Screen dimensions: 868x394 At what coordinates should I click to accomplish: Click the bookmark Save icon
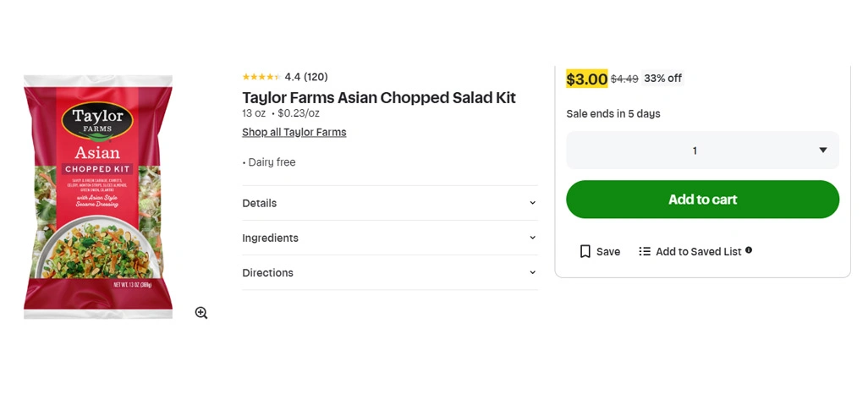585,251
